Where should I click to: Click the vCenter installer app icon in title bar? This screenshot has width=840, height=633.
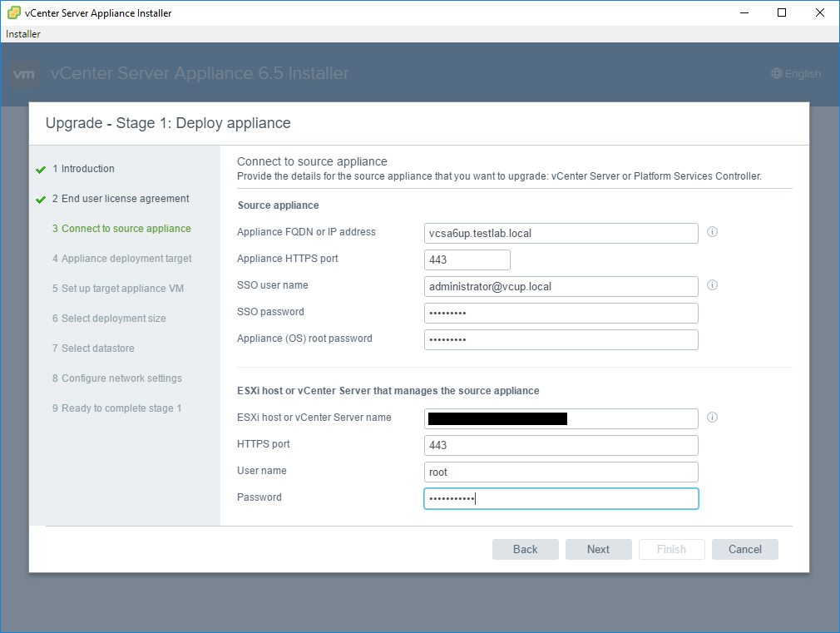click(14, 12)
